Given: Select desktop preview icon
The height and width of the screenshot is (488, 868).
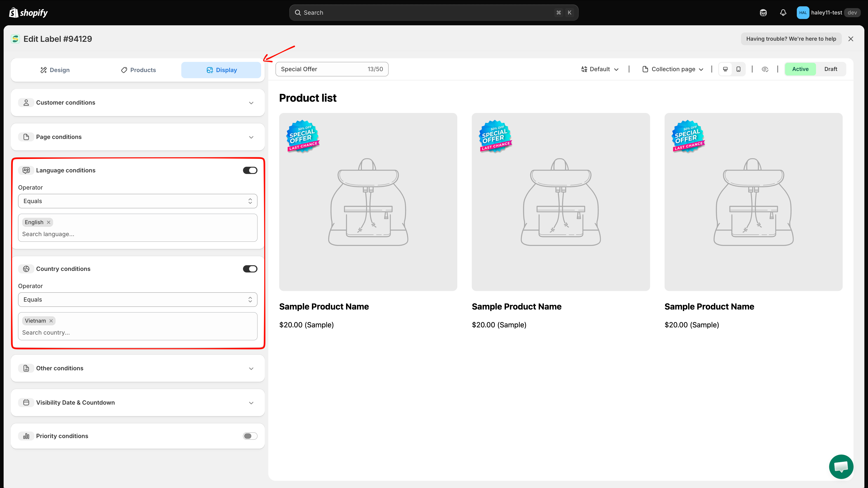Looking at the screenshot, I should (725, 69).
